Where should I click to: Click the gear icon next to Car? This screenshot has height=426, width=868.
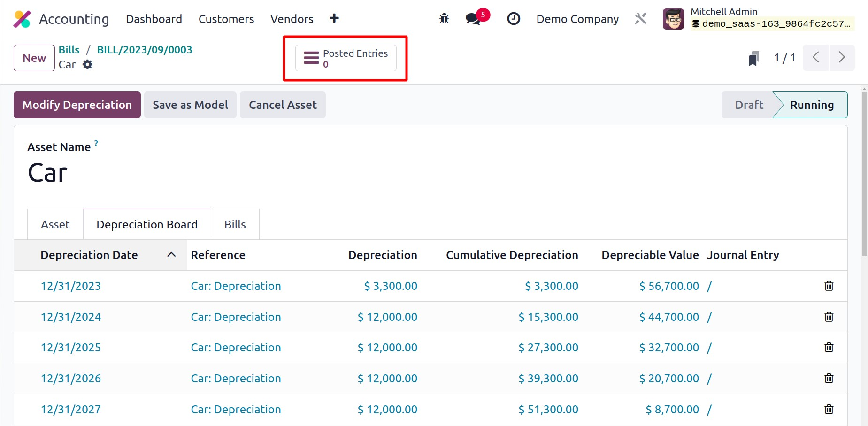[x=87, y=65]
